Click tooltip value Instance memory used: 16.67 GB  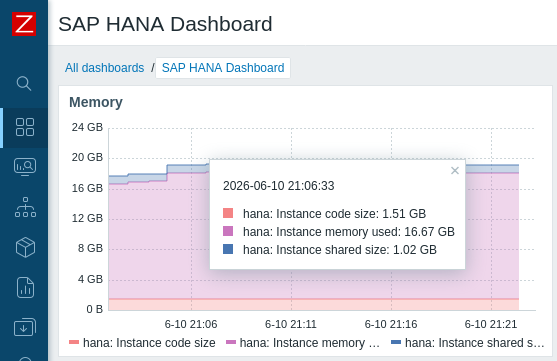(x=349, y=232)
